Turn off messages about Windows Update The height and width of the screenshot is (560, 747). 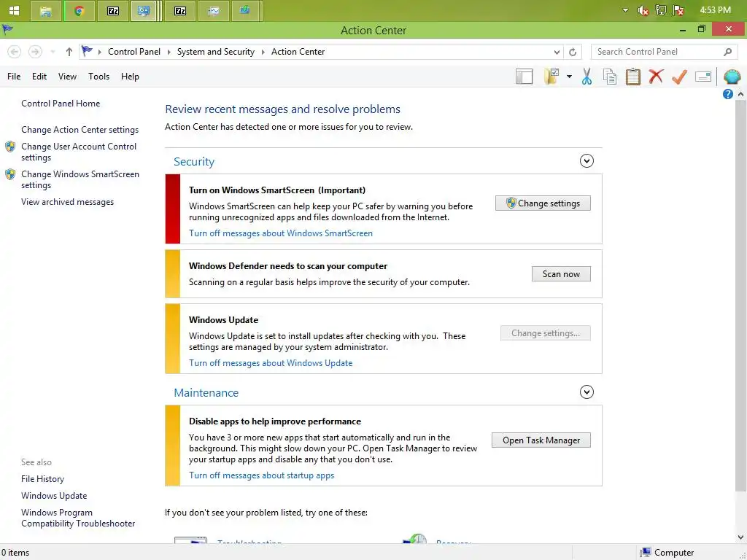tap(271, 363)
